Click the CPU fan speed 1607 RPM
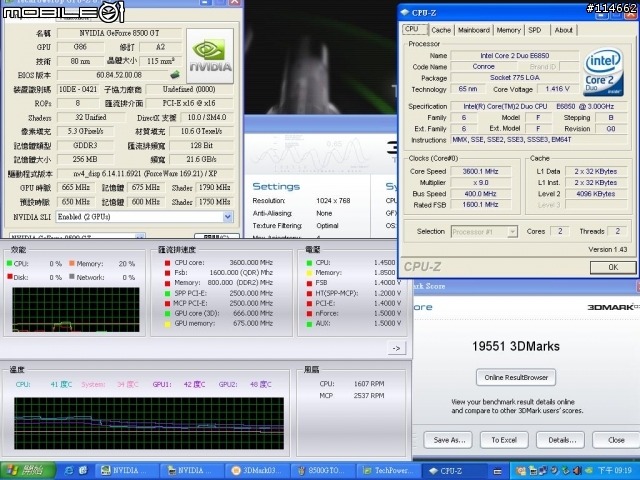 pyautogui.click(x=369, y=384)
